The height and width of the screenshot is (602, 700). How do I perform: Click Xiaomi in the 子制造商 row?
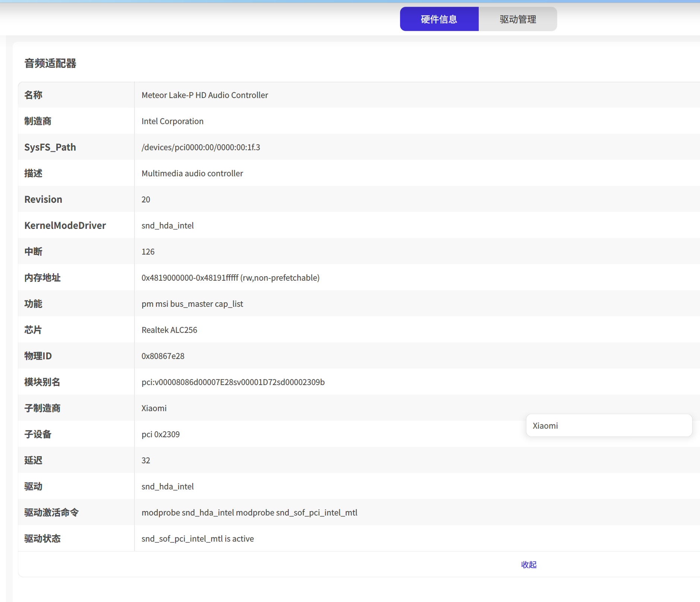(154, 408)
